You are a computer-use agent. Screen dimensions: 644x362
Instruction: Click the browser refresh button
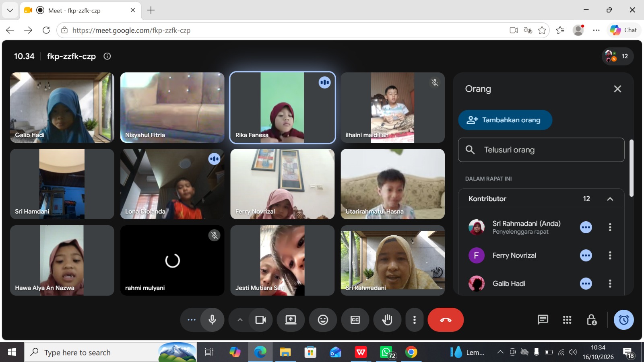pos(46,30)
